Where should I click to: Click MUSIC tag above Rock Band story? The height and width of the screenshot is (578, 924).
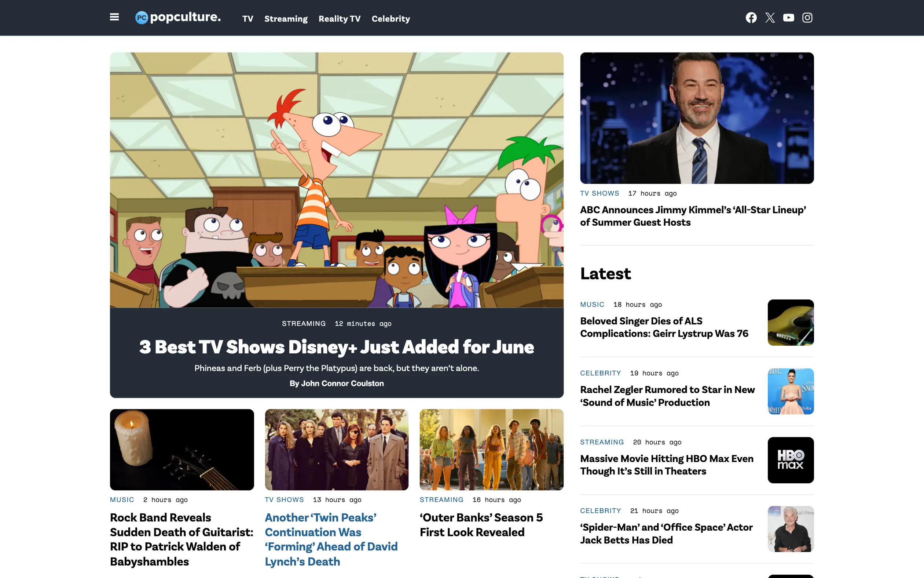[122, 500]
